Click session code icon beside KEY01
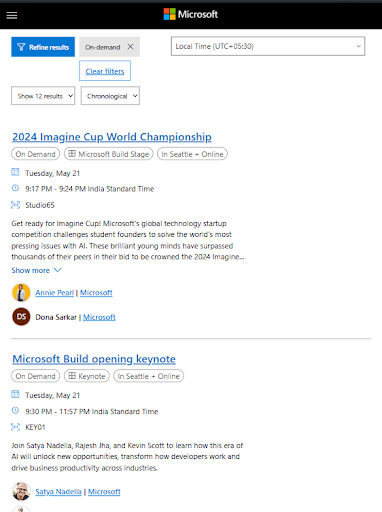 [15, 427]
